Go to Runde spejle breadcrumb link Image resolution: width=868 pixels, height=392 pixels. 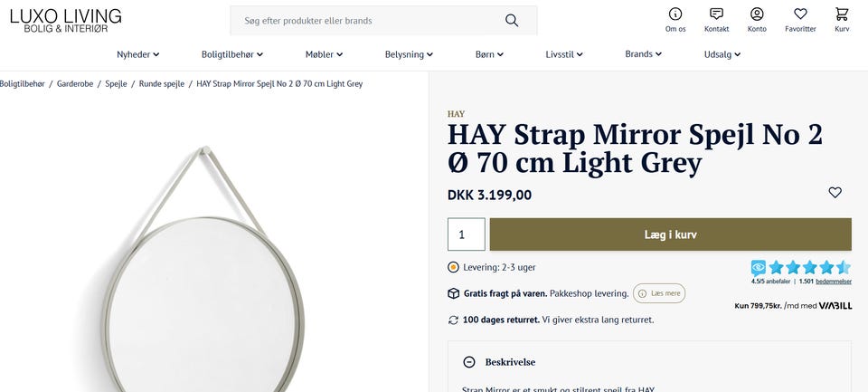click(x=162, y=83)
